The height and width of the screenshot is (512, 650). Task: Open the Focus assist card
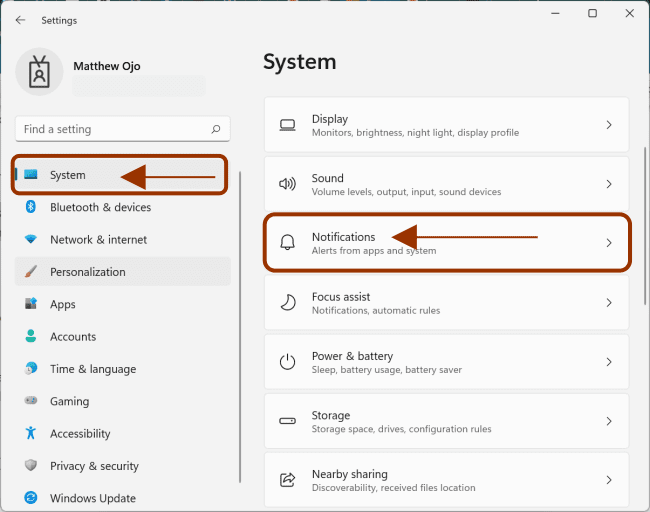click(x=446, y=303)
